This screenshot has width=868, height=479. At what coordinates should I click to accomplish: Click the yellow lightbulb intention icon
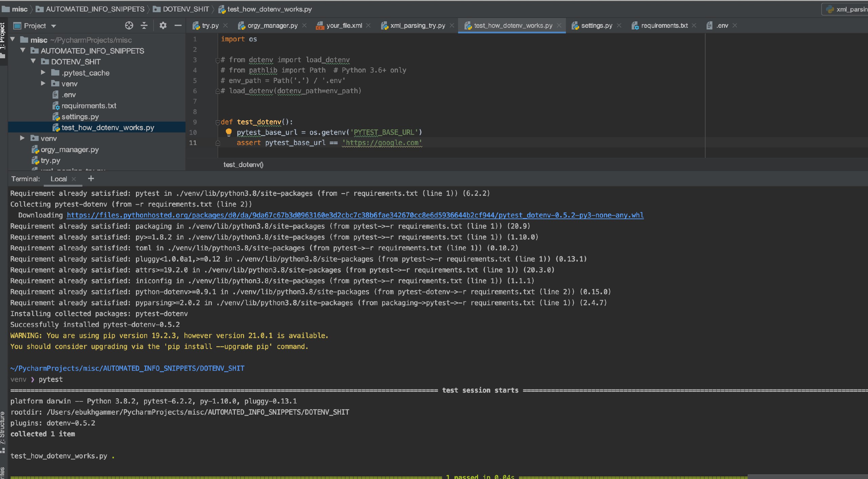[229, 132]
